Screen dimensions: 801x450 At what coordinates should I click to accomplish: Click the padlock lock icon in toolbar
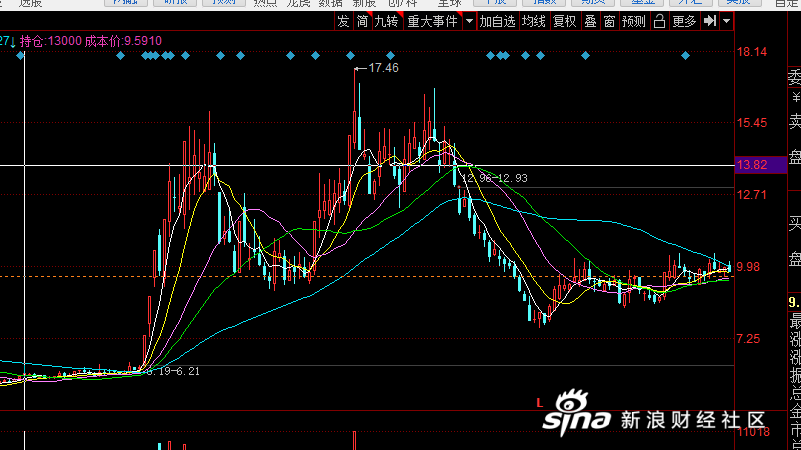tap(659, 21)
